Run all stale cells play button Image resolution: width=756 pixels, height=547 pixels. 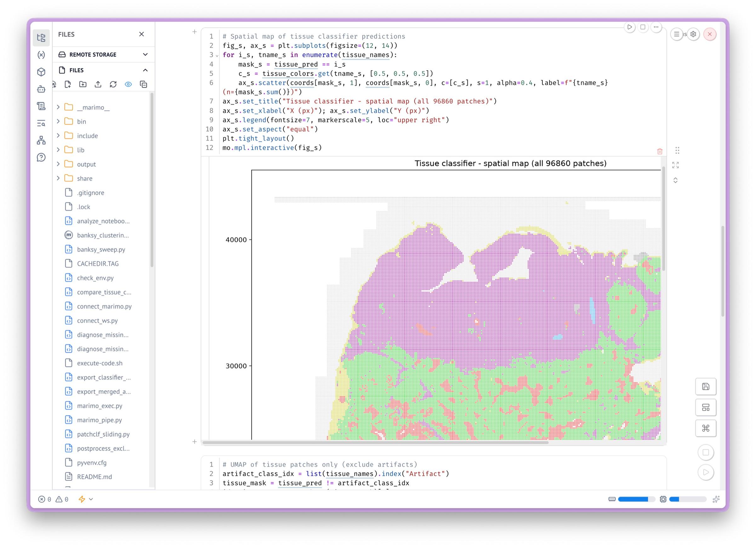pyautogui.click(x=706, y=472)
